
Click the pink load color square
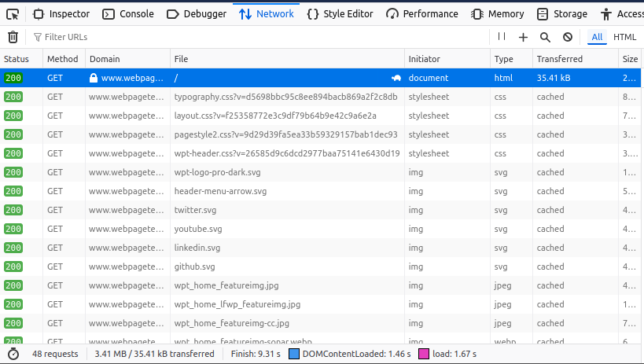click(x=424, y=354)
